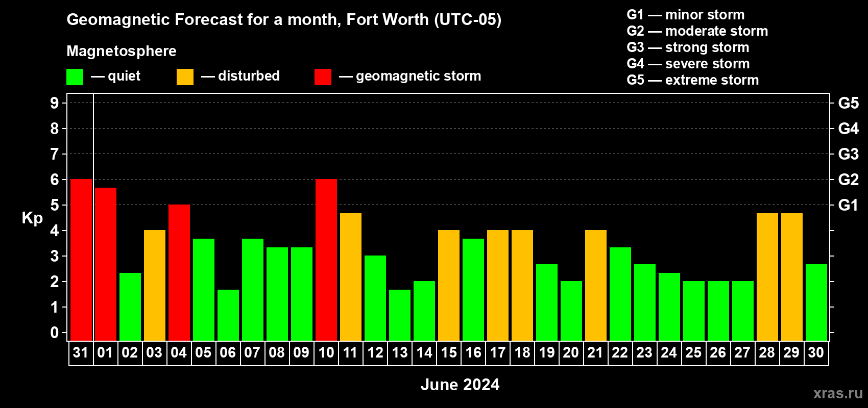Viewport: 868px width, 408px height.
Task: Click the 'Magnetosphere' heading
Action: (122, 51)
